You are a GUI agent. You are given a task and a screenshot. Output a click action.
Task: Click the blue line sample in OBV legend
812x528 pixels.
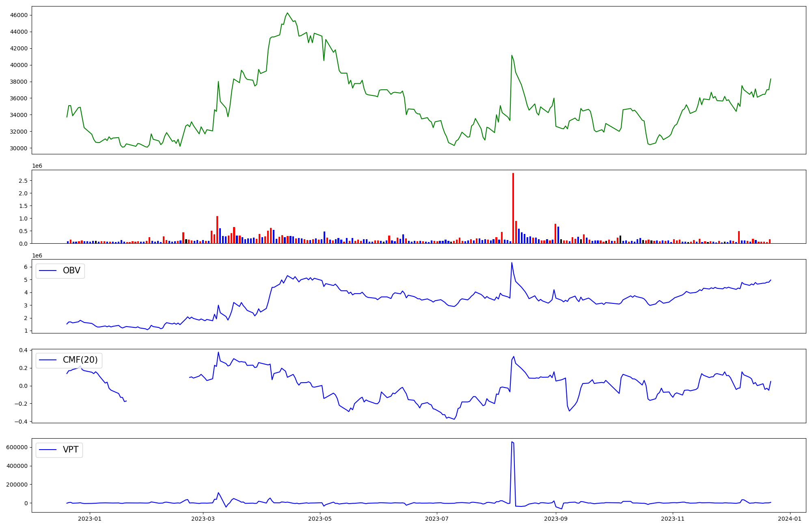[48, 271]
